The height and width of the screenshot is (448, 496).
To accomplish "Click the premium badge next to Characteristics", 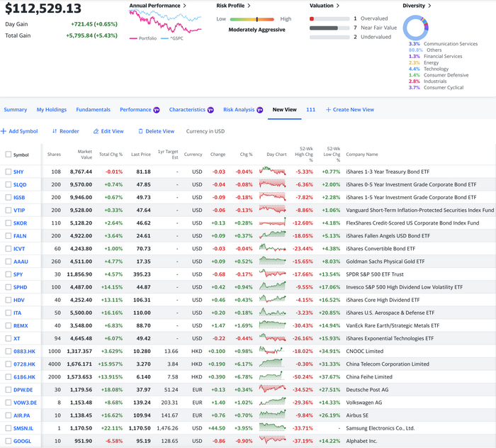I will coord(210,110).
